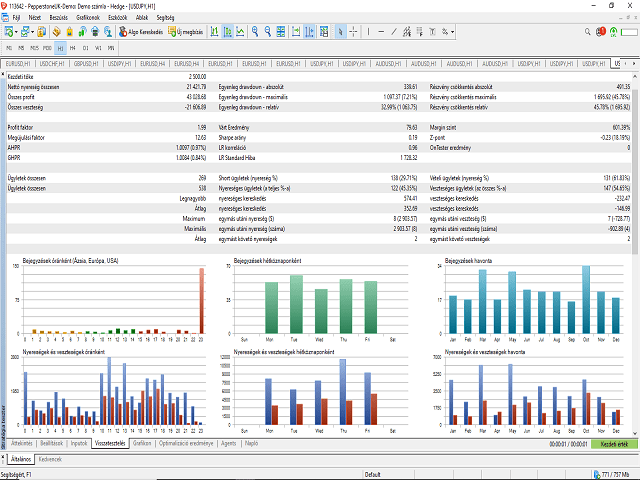Open the Beállítások tab in tester
Viewport: 640px width, 480px height.
click(52, 441)
